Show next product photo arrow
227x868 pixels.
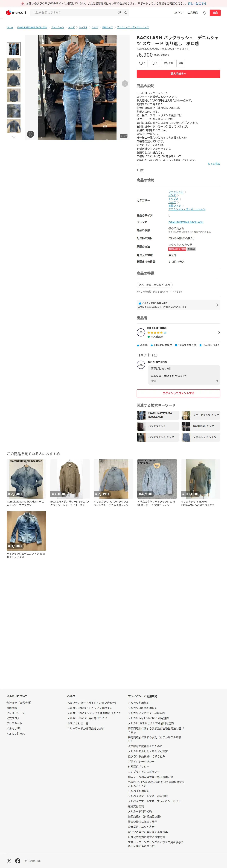[x=125, y=84]
